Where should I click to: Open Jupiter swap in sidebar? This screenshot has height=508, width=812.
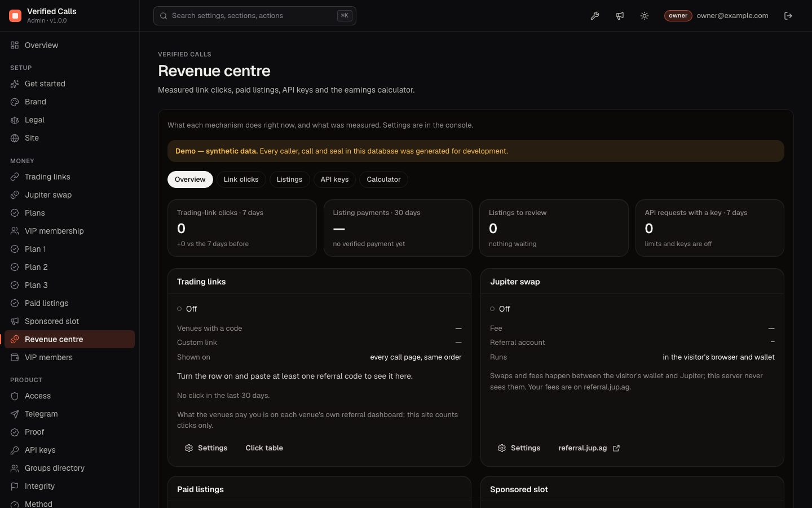(70, 195)
